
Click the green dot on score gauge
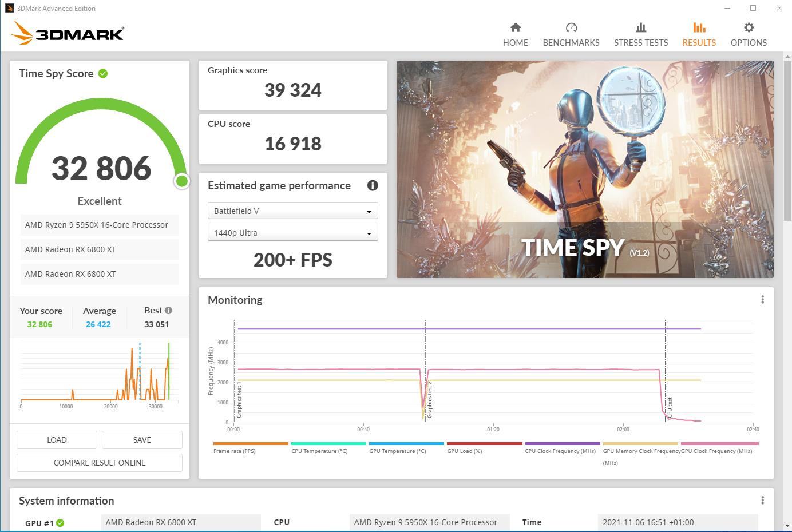point(182,181)
